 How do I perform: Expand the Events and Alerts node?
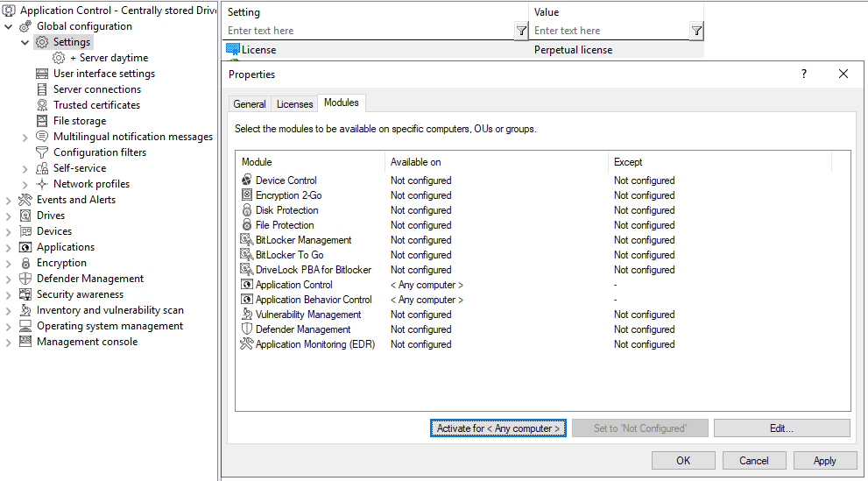click(x=9, y=200)
